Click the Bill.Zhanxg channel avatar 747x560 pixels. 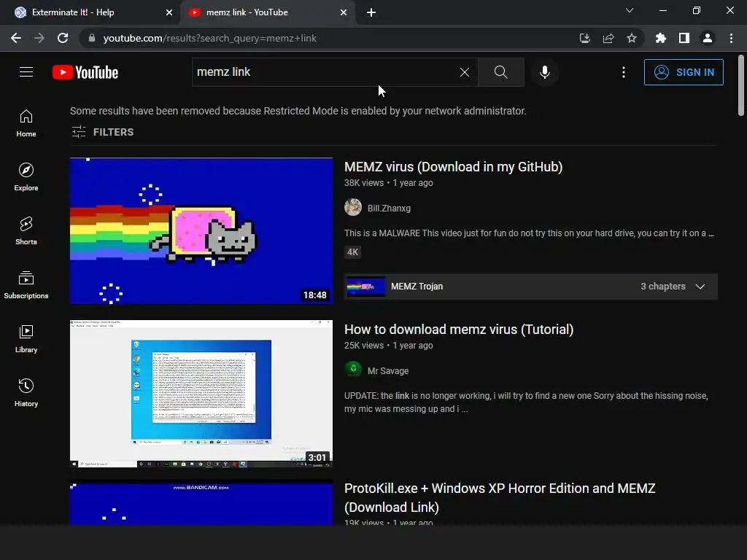click(353, 207)
